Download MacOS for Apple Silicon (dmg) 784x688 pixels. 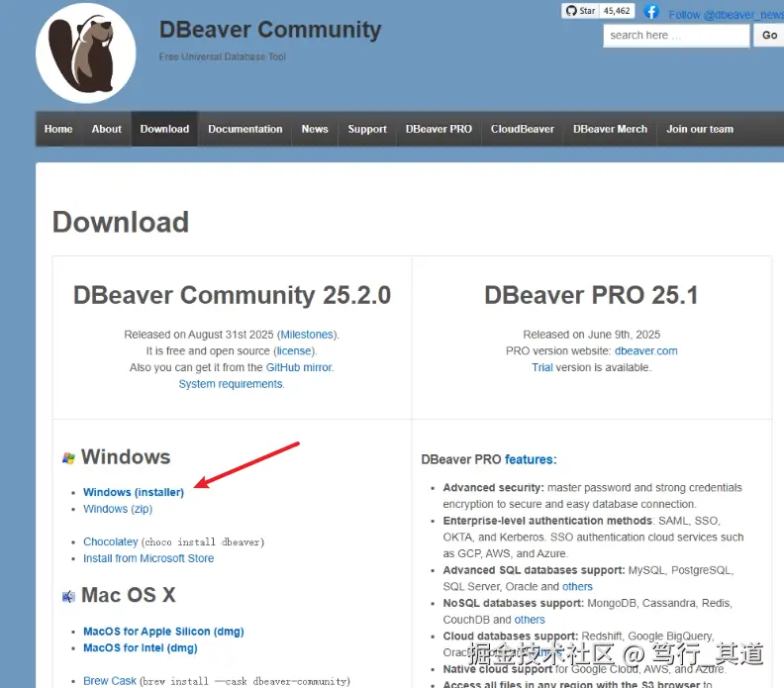click(163, 632)
